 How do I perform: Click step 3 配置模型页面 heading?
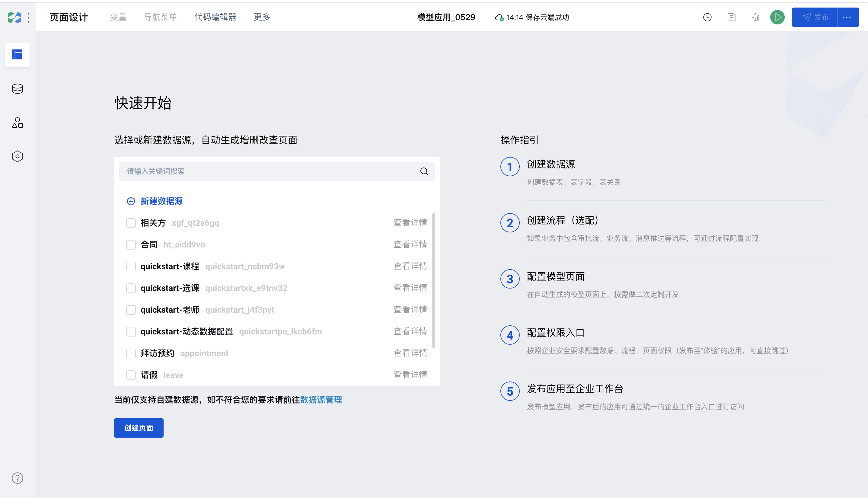point(555,276)
